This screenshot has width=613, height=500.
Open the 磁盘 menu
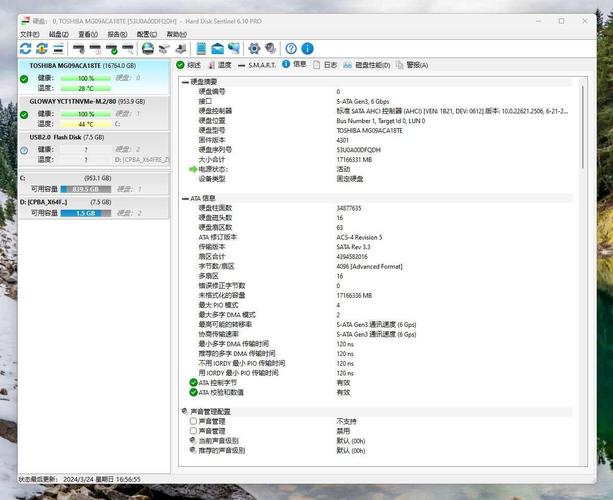click(59, 34)
